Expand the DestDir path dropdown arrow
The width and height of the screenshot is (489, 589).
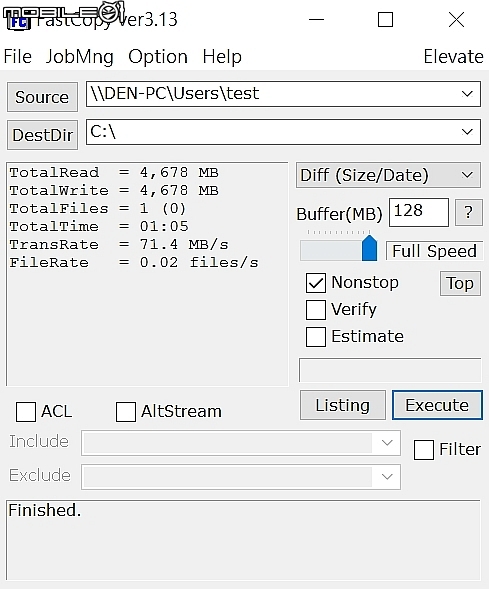pos(467,132)
